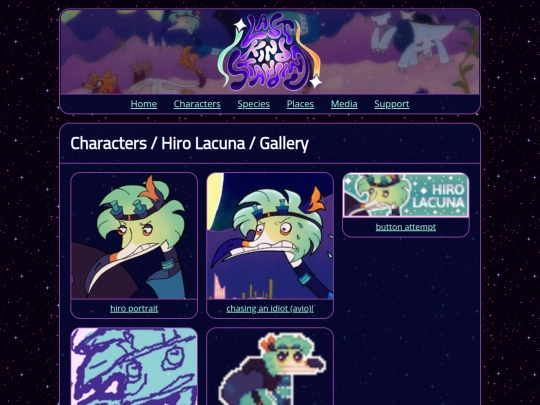Click the orange creature in banner artwork

[101, 82]
